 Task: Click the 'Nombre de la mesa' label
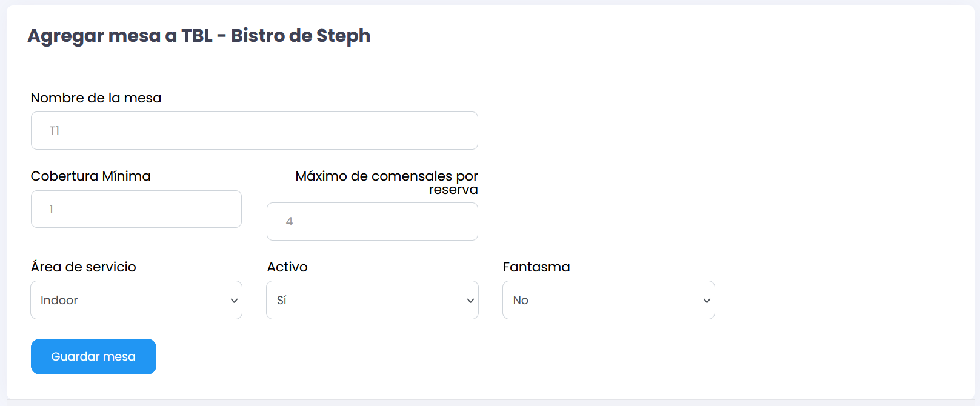(96, 98)
